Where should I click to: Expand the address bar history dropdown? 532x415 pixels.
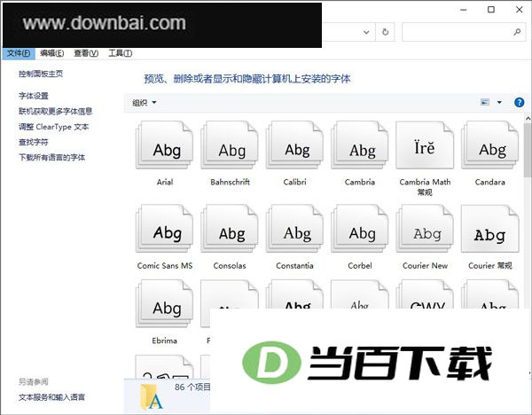(x=366, y=32)
